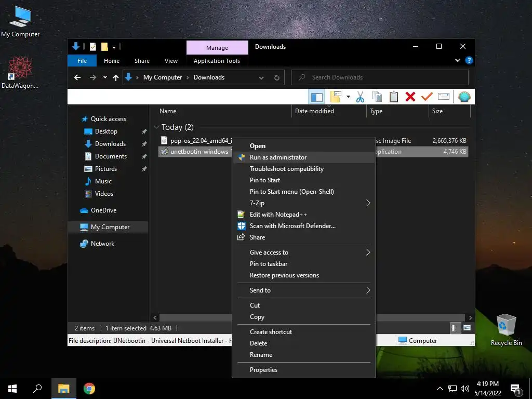Click Run as administrator in context menu
The width and height of the screenshot is (532, 399).
point(303,157)
